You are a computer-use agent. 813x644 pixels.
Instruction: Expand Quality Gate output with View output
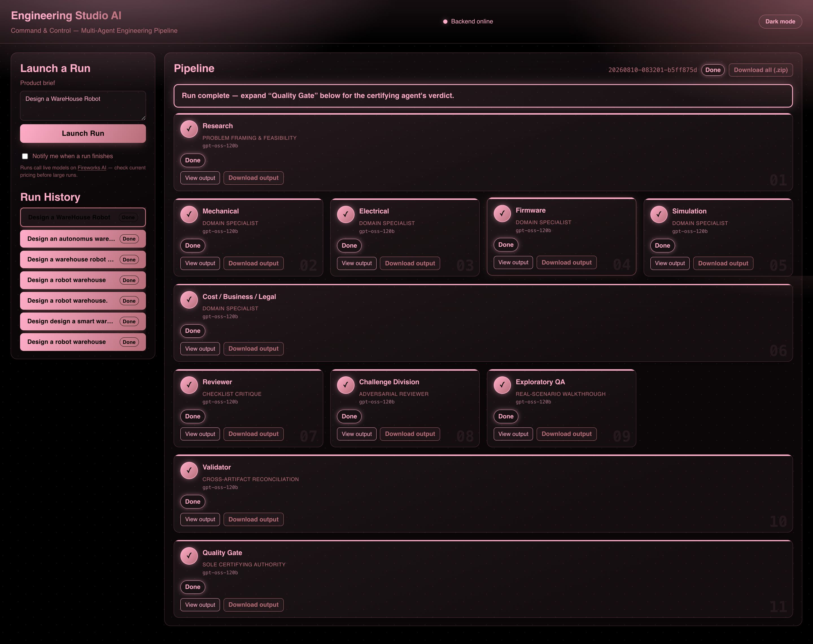(200, 604)
